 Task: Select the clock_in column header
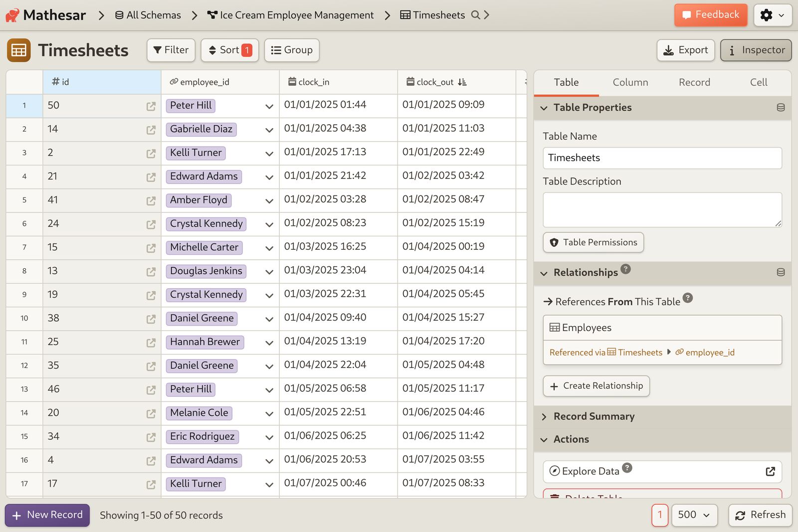338,82
